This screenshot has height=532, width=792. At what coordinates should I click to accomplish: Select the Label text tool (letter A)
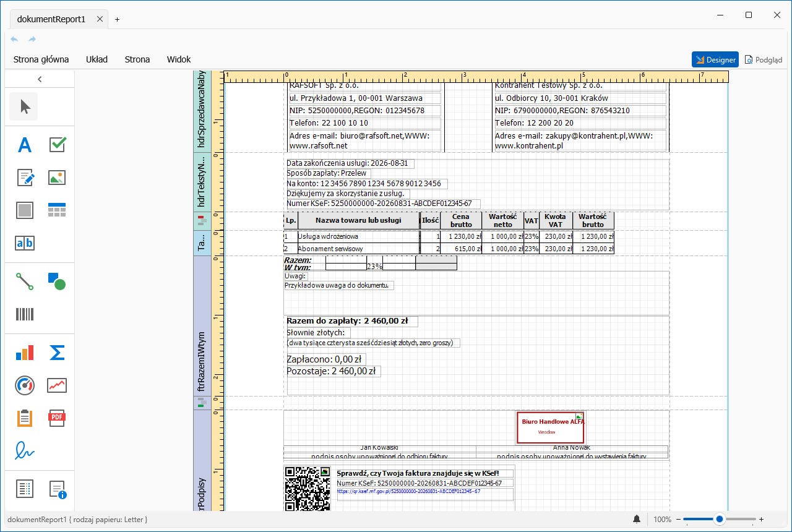tap(24, 145)
